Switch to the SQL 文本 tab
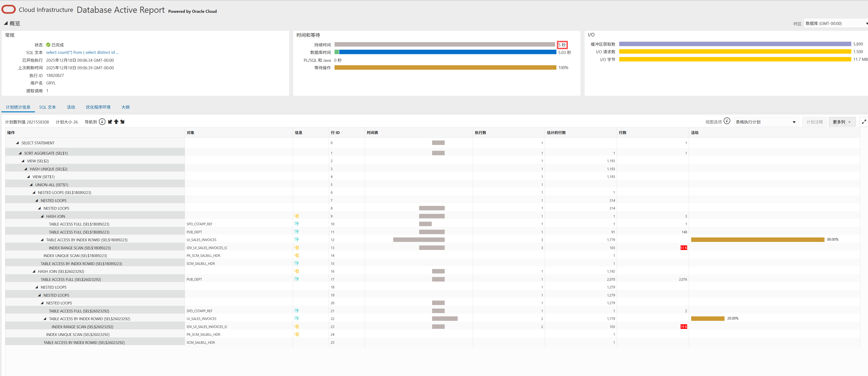This screenshot has width=868, height=376. click(x=48, y=107)
